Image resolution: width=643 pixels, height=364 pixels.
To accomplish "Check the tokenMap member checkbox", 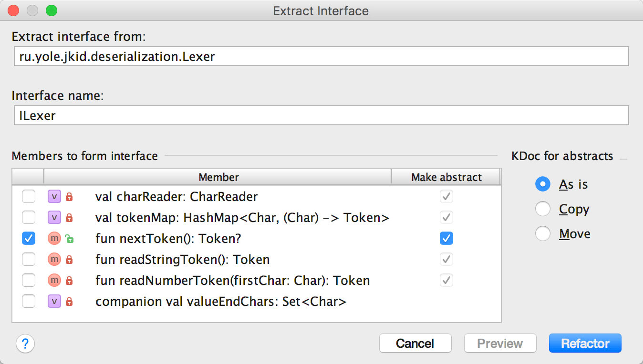I will (29, 217).
